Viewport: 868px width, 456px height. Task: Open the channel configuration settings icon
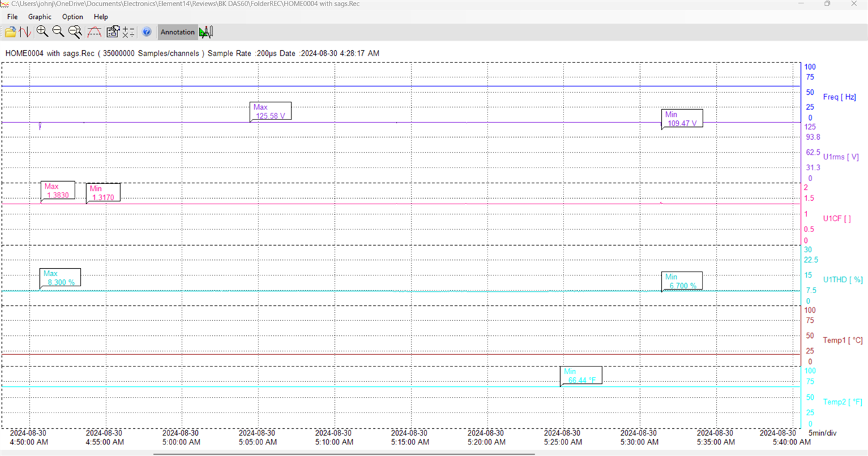tap(113, 31)
